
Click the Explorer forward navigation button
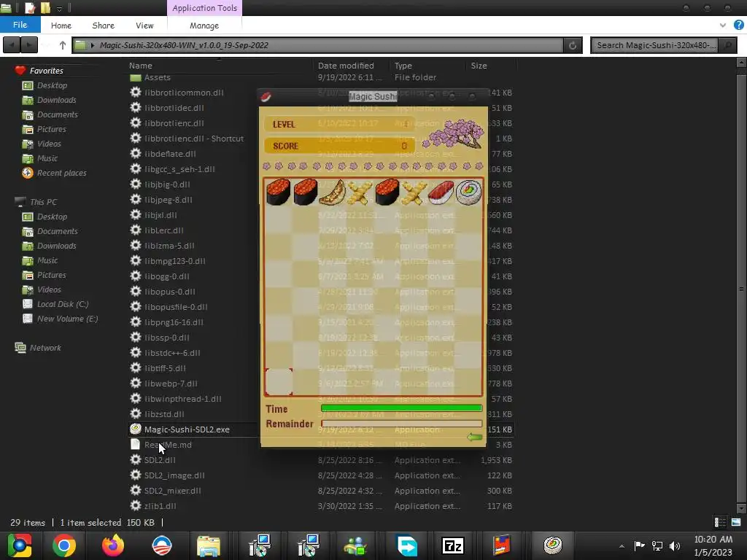29,45
